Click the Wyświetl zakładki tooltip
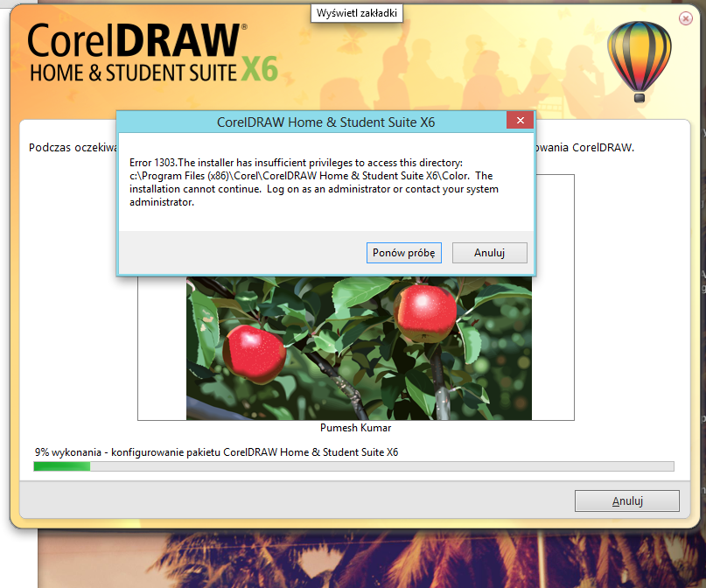706x588 pixels. click(356, 14)
